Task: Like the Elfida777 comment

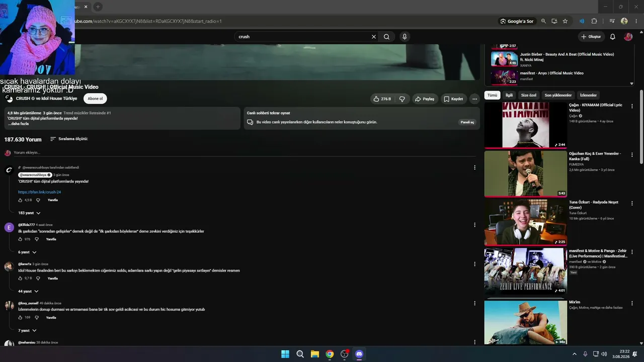Action: pos(21,239)
